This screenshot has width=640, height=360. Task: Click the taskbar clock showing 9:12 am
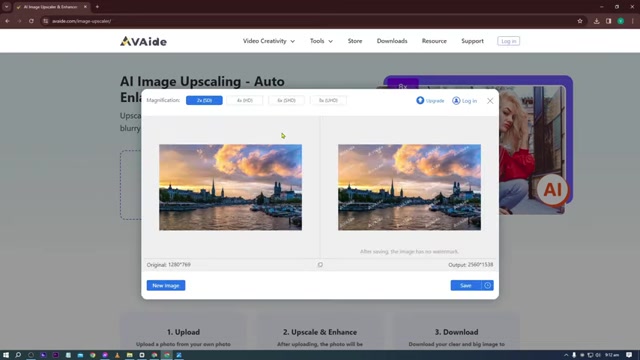click(612, 355)
